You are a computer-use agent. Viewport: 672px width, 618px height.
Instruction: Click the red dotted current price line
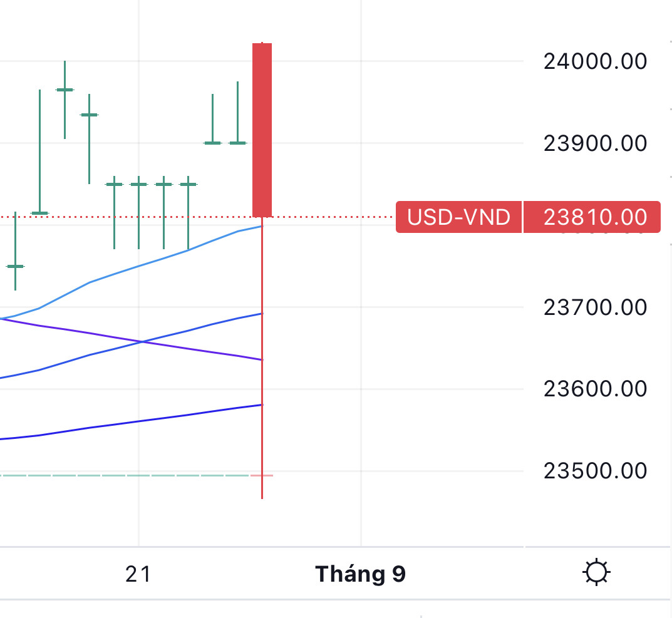coord(332,217)
